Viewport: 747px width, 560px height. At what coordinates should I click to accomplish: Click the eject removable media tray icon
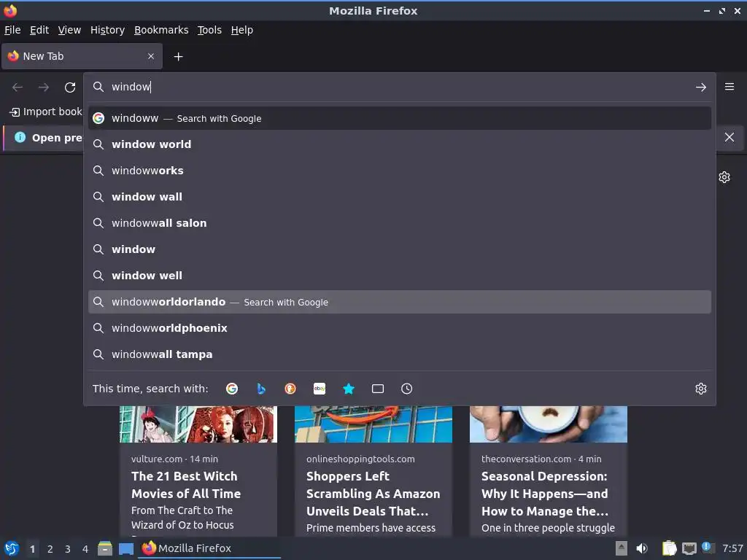click(622, 548)
